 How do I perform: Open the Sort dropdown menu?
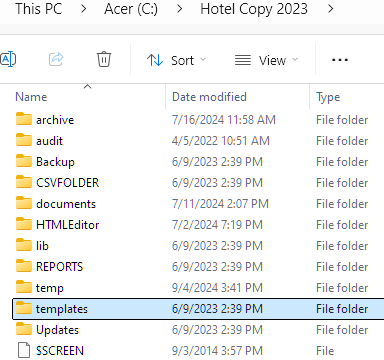click(x=176, y=60)
